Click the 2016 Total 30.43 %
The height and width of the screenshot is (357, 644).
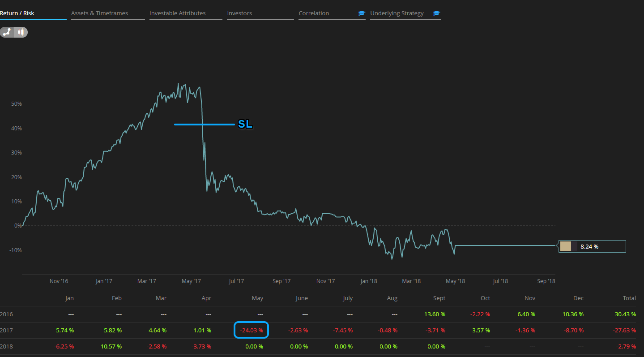[x=625, y=314]
